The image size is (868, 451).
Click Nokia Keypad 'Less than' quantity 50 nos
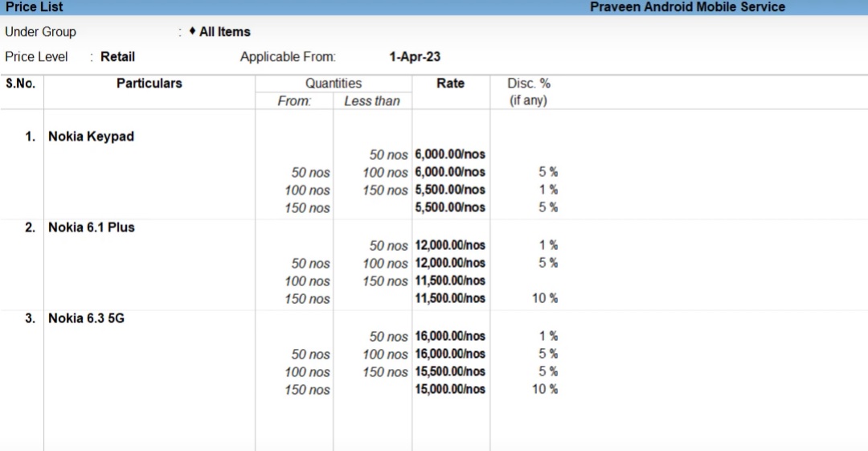tap(389, 154)
